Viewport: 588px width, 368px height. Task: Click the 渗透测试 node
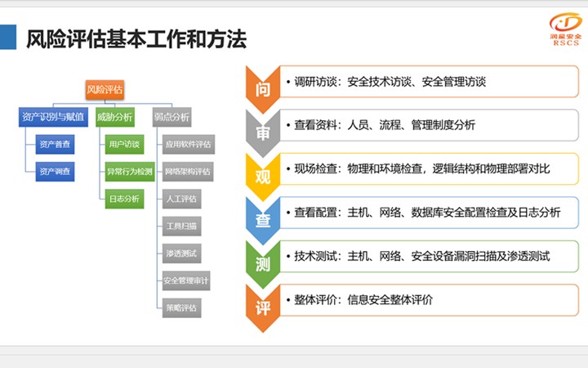pos(182,254)
